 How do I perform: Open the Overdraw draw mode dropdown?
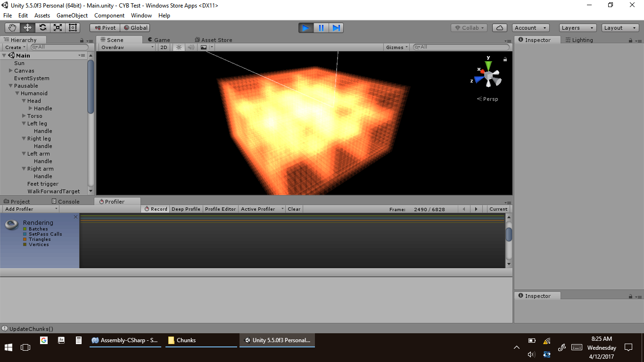click(x=127, y=47)
